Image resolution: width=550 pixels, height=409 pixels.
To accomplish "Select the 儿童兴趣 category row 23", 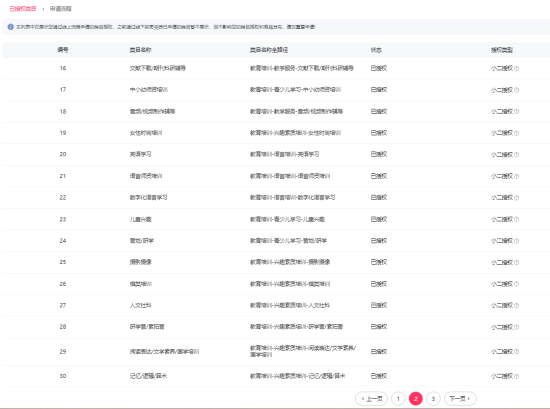I will pos(275,219).
